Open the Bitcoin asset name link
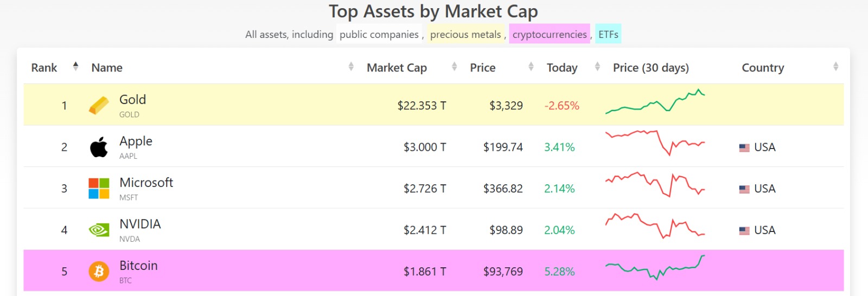Image resolution: width=868 pixels, height=296 pixels. point(138,266)
